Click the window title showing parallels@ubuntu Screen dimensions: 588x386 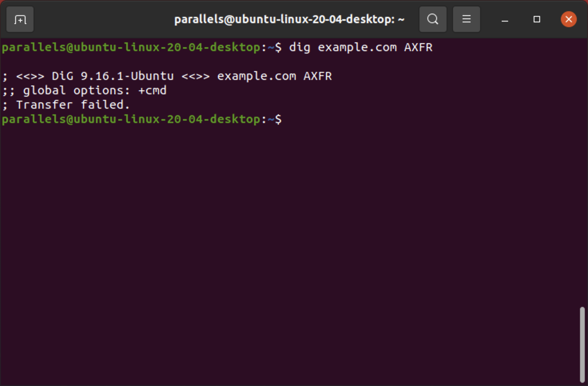(x=290, y=19)
